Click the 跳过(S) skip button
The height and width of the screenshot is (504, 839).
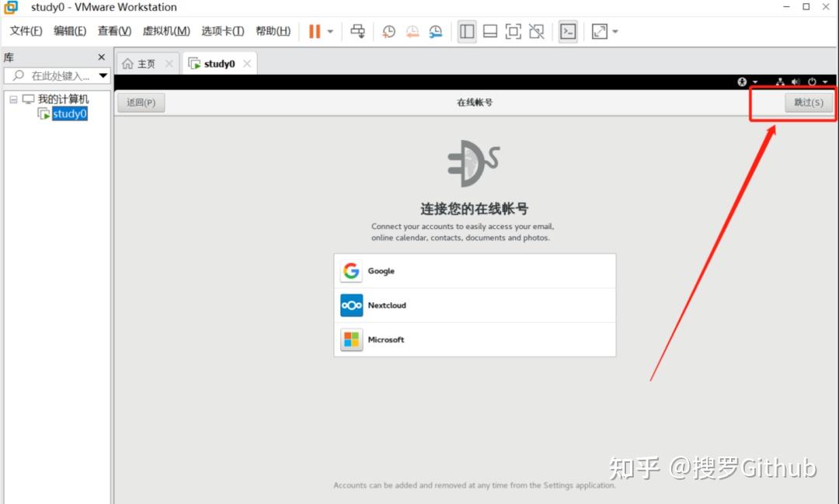[809, 103]
